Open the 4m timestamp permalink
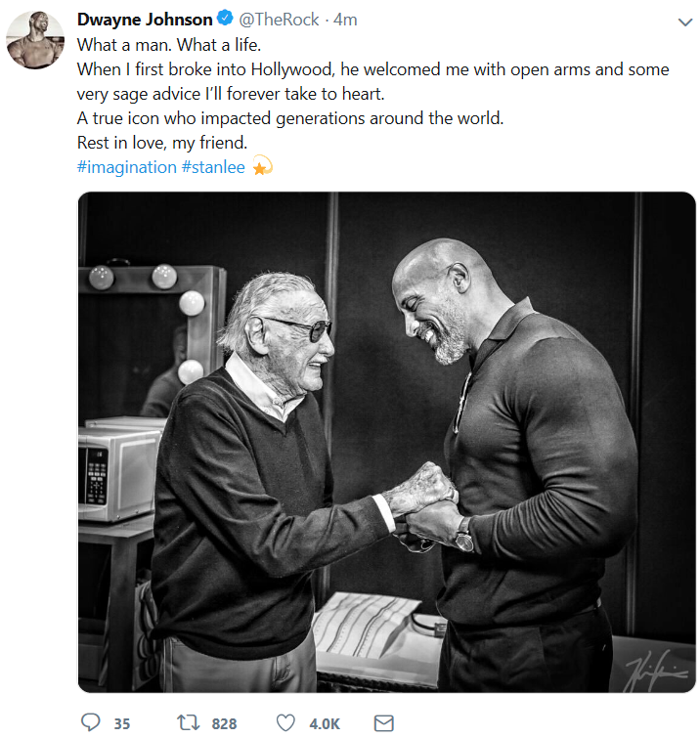The image size is (700, 738). [x=345, y=20]
